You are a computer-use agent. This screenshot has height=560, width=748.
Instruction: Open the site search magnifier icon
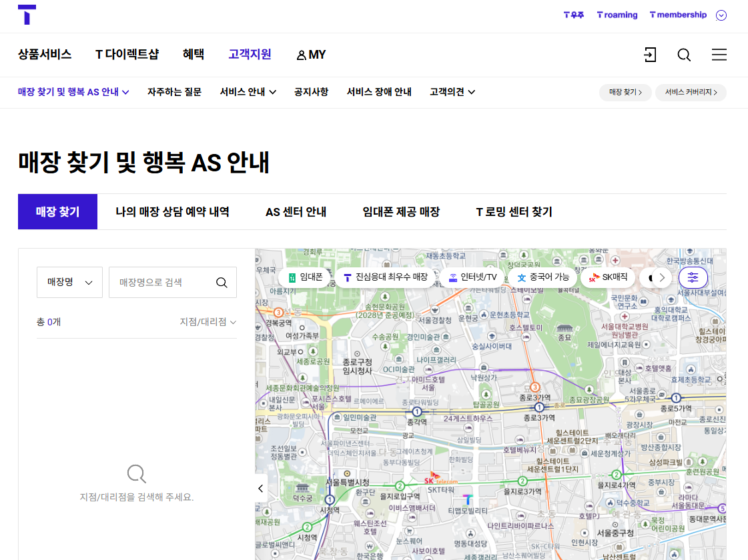(x=684, y=55)
